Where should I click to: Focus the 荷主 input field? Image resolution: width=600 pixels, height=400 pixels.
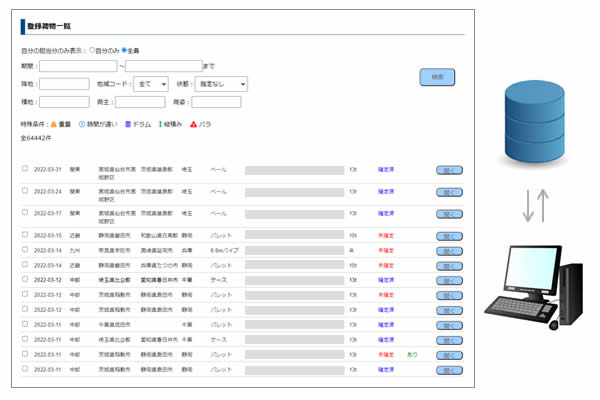133,102
